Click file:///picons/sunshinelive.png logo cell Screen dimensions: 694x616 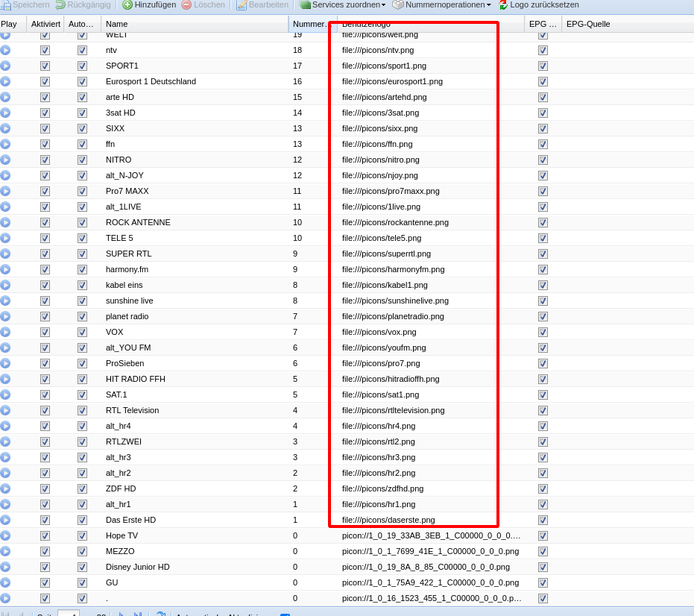395,301
